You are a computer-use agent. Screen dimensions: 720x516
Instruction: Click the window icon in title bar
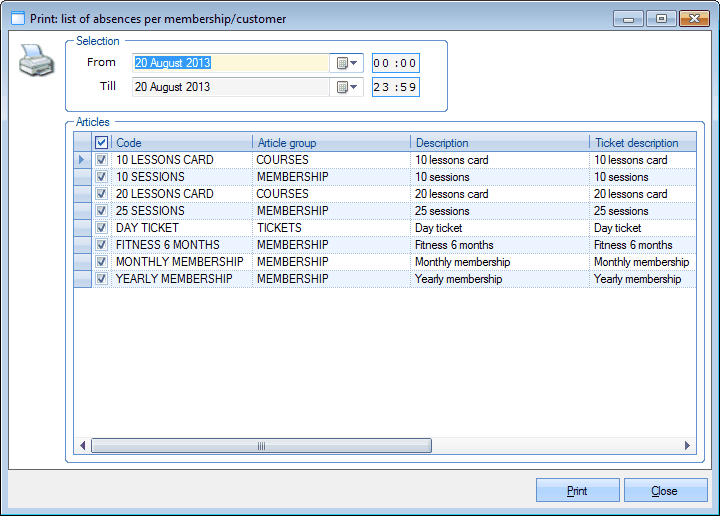click(17, 18)
